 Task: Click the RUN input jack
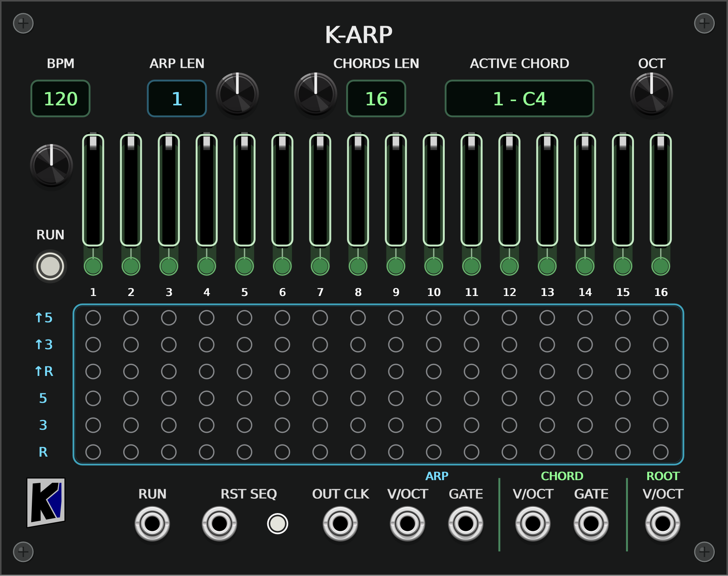pos(152,524)
